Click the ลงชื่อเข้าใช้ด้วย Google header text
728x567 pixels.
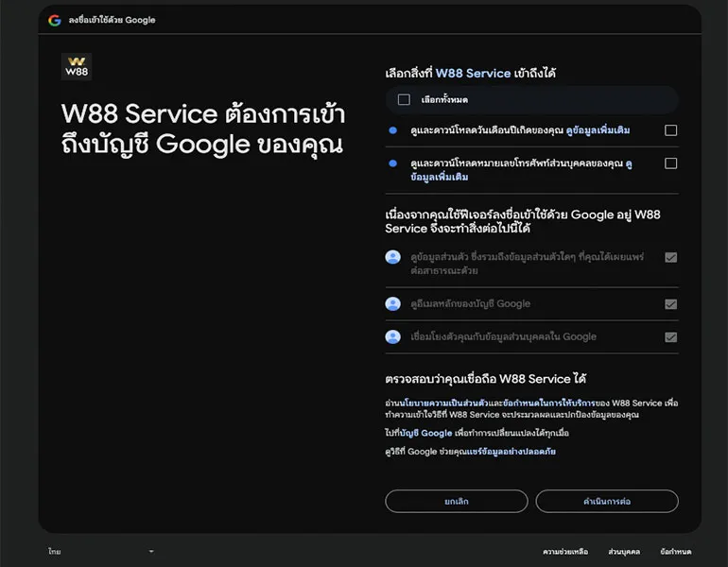point(112,20)
